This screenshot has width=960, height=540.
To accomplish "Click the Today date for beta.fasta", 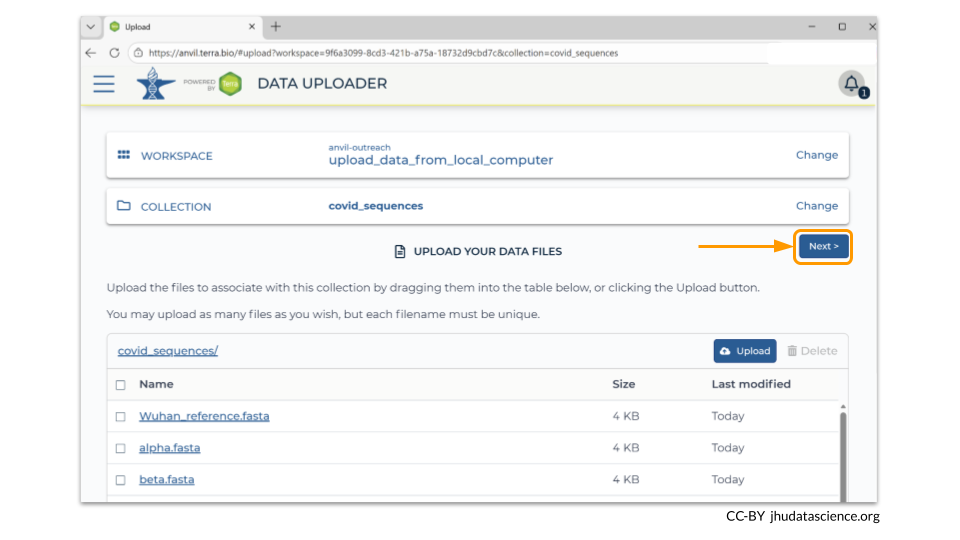I will (x=728, y=480).
